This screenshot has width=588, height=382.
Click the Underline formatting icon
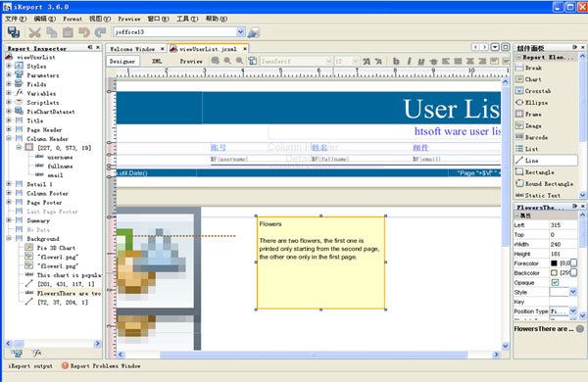421,61
